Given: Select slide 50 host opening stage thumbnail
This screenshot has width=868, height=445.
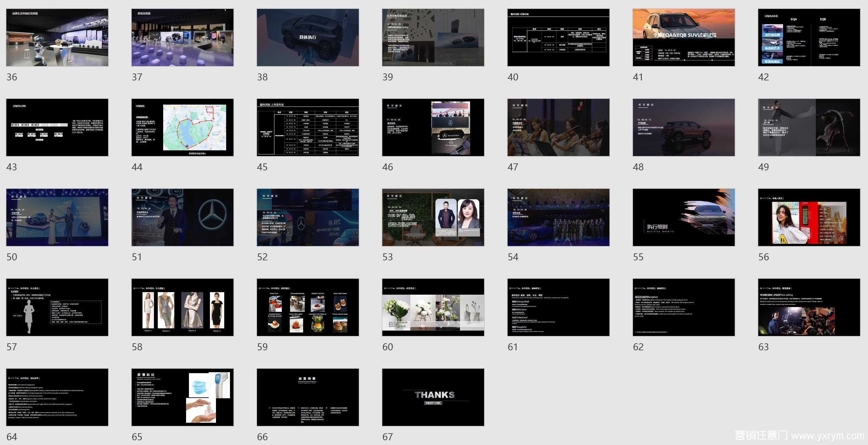Looking at the screenshot, I should coord(57,217).
